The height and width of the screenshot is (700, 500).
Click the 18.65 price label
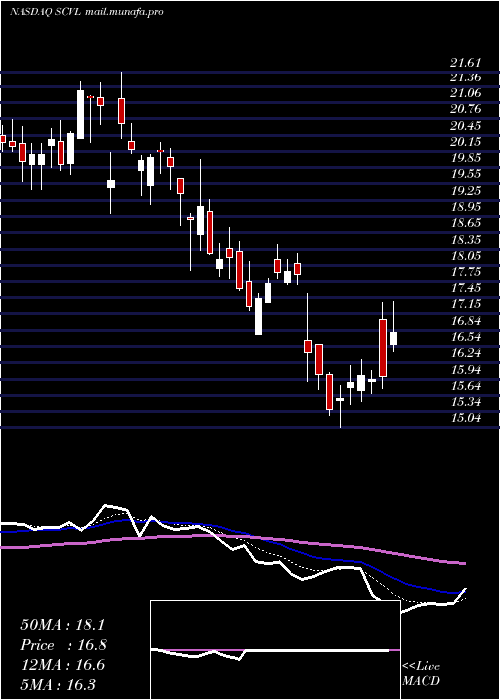pos(465,223)
